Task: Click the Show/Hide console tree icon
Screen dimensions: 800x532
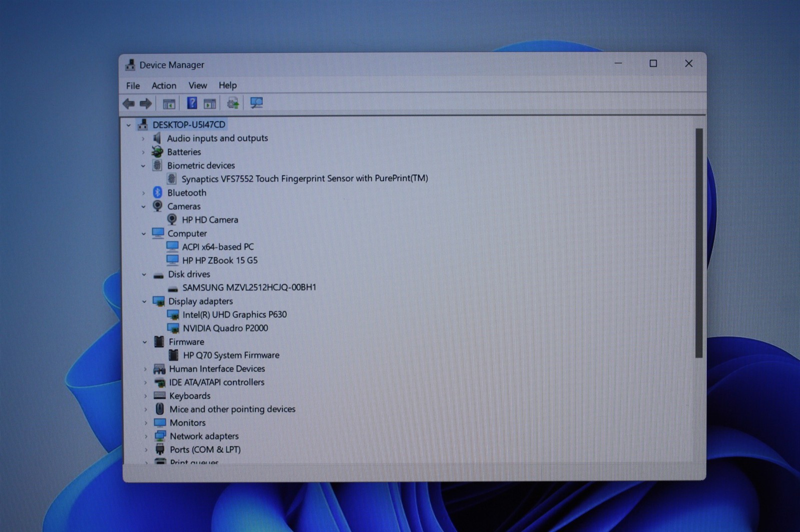Action: [x=169, y=103]
